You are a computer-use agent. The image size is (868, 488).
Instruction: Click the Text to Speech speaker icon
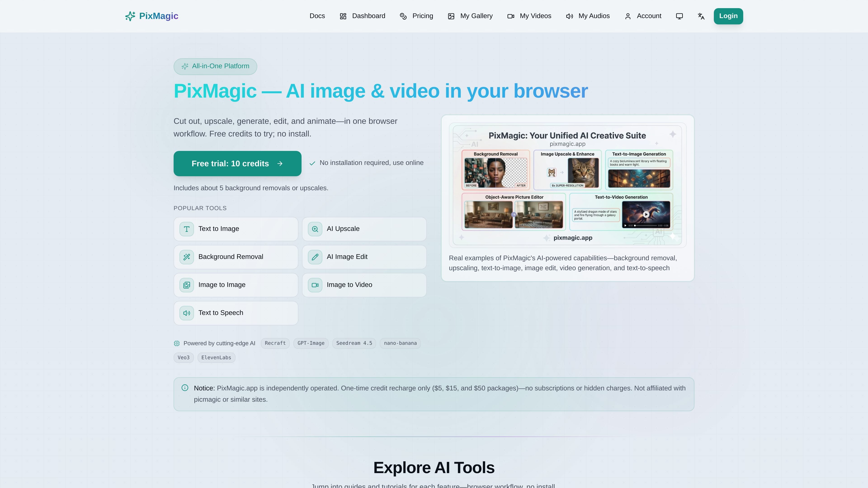[x=187, y=313]
